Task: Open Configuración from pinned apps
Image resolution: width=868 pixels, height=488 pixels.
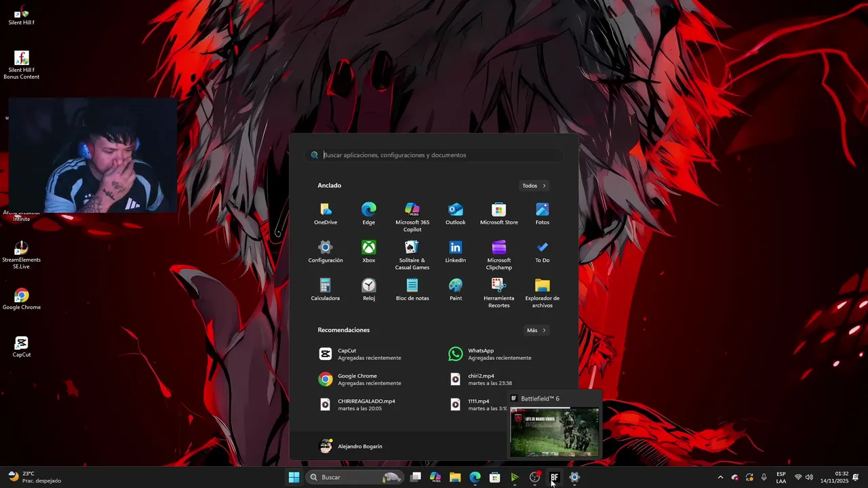Action: click(x=325, y=251)
